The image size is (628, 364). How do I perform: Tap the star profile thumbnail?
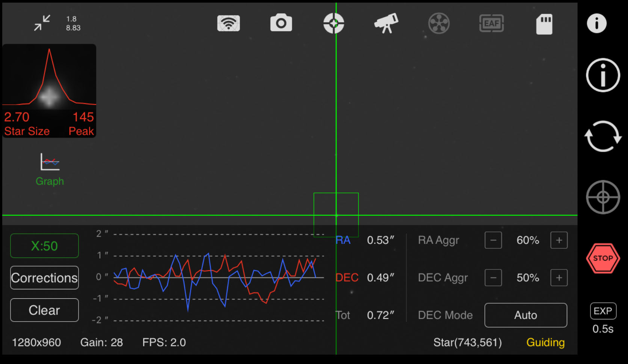[49, 91]
